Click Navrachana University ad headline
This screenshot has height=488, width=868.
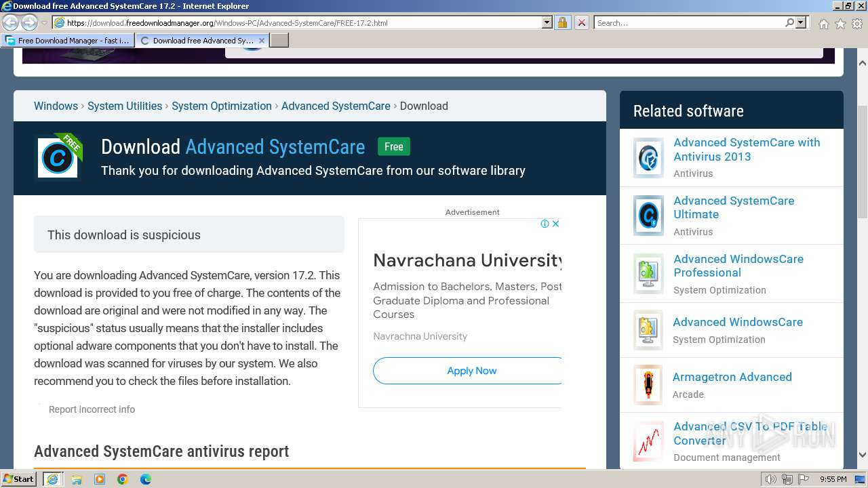click(467, 260)
